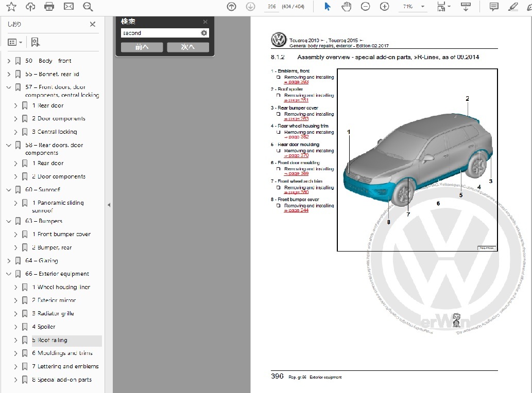
Task: Follow page link under Rear wheel housing trim
Action: 296,137
